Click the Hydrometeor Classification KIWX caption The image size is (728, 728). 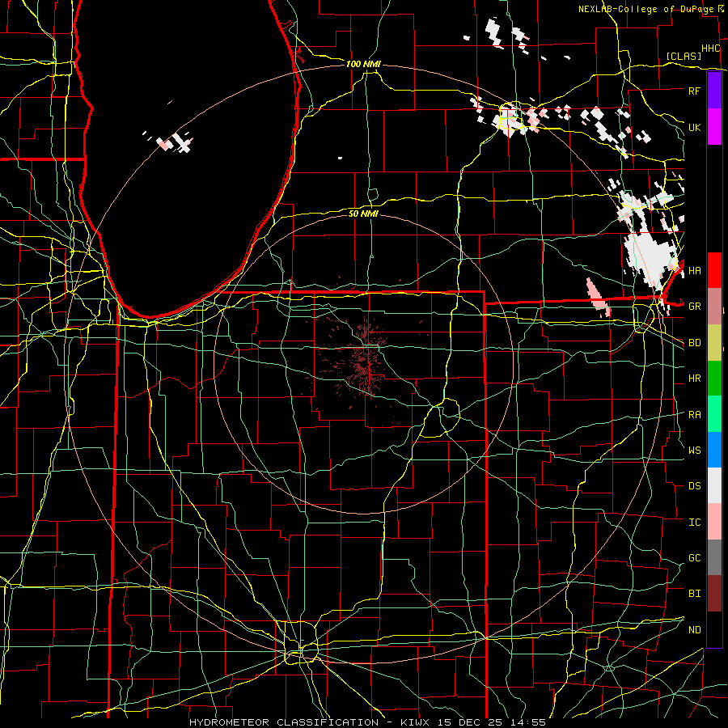tap(367, 722)
